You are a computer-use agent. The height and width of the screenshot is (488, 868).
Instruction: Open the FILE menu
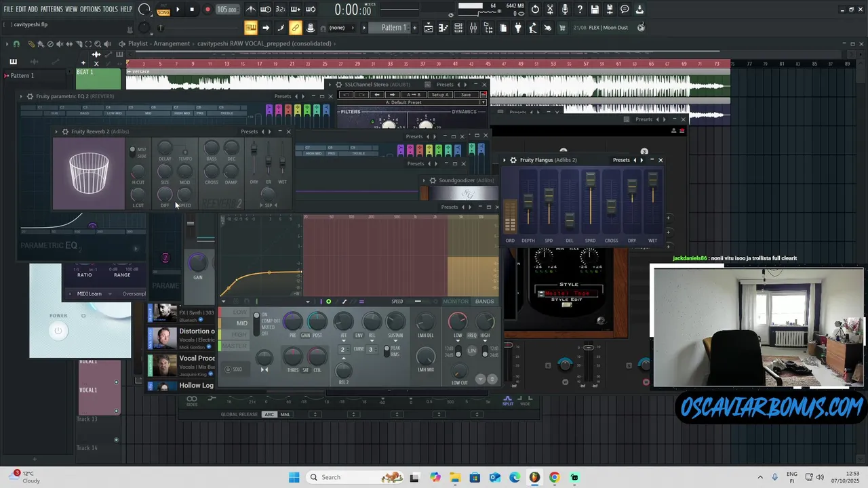click(x=8, y=9)
